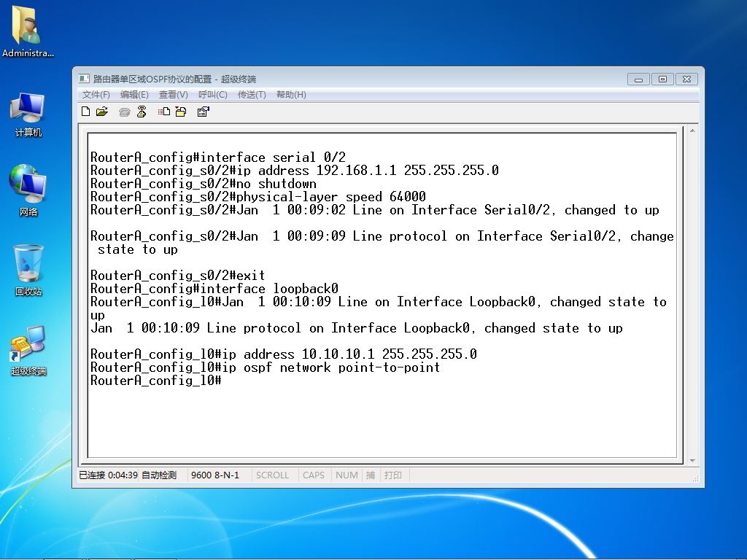Select the 回收站 recycle bin icon

tap(28, 270)
